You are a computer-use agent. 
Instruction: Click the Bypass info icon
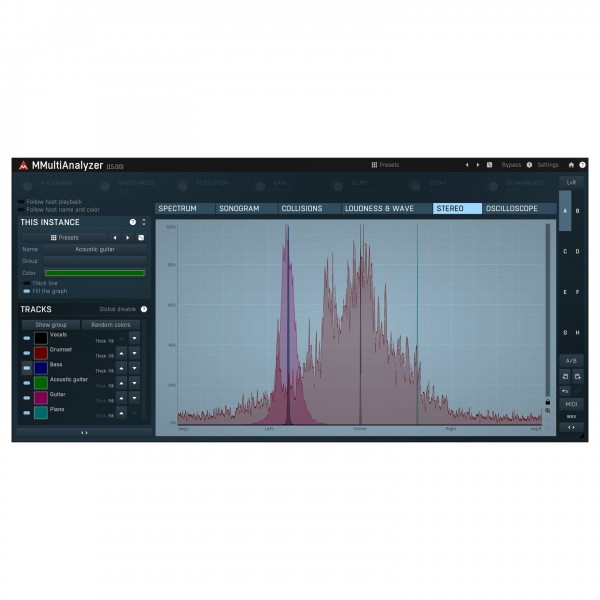529,165
